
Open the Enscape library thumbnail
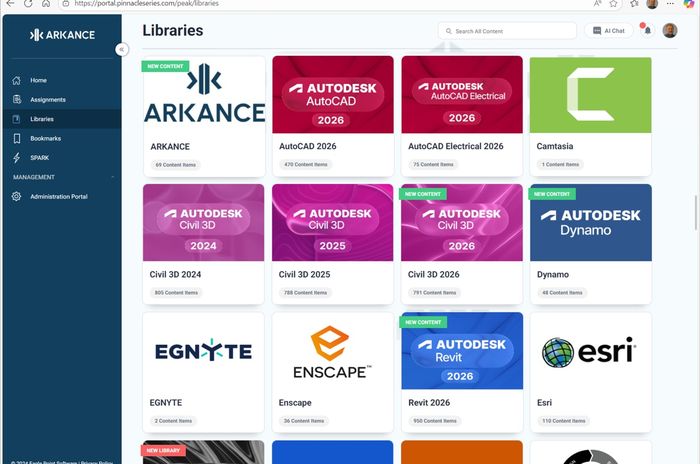pos(333,351)
